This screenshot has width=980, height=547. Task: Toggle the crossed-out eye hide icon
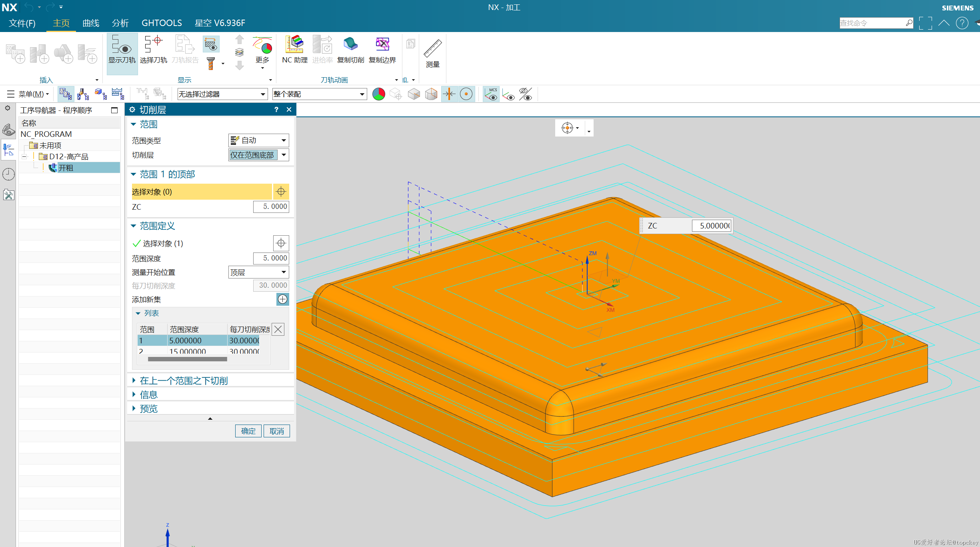click(526, 94)
